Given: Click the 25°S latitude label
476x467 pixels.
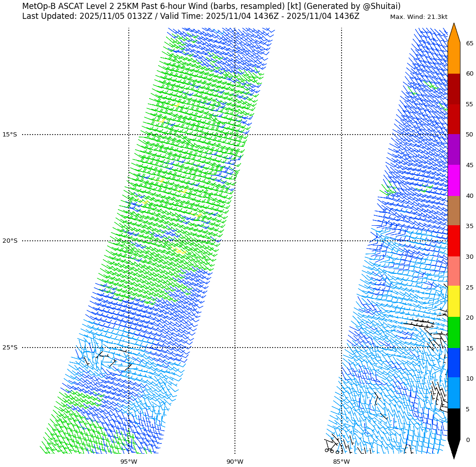Looking at the screenshot, I should tap(9, 348).
